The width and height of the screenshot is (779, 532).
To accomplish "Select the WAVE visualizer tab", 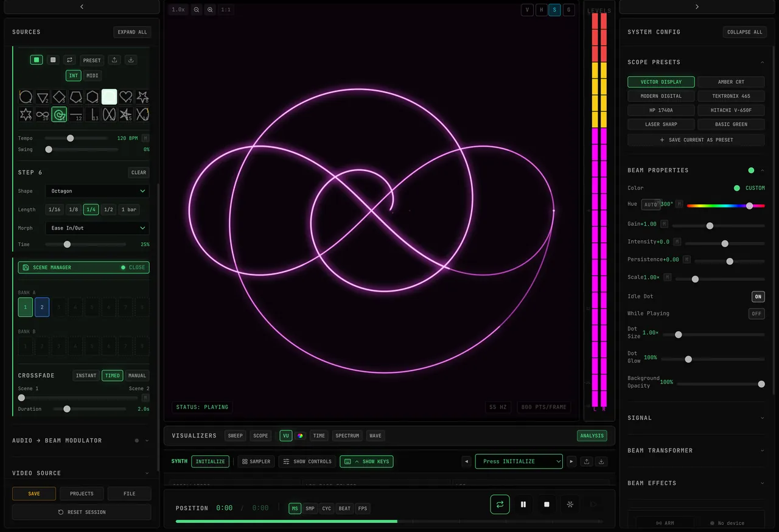I will pyautogui.click(x=376, y=435).
